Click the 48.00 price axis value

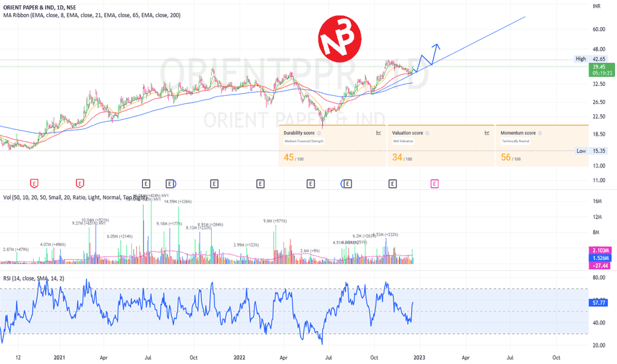coord(599,49)
